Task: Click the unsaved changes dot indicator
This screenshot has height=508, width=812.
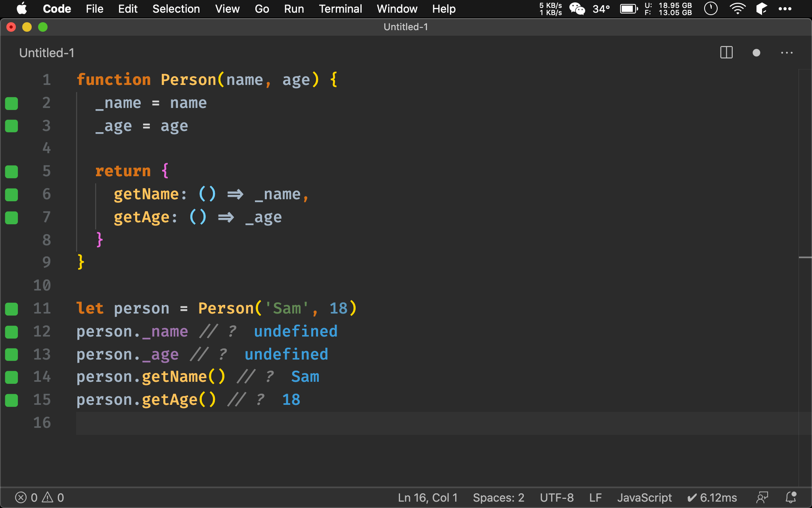Action: [756, 53]
